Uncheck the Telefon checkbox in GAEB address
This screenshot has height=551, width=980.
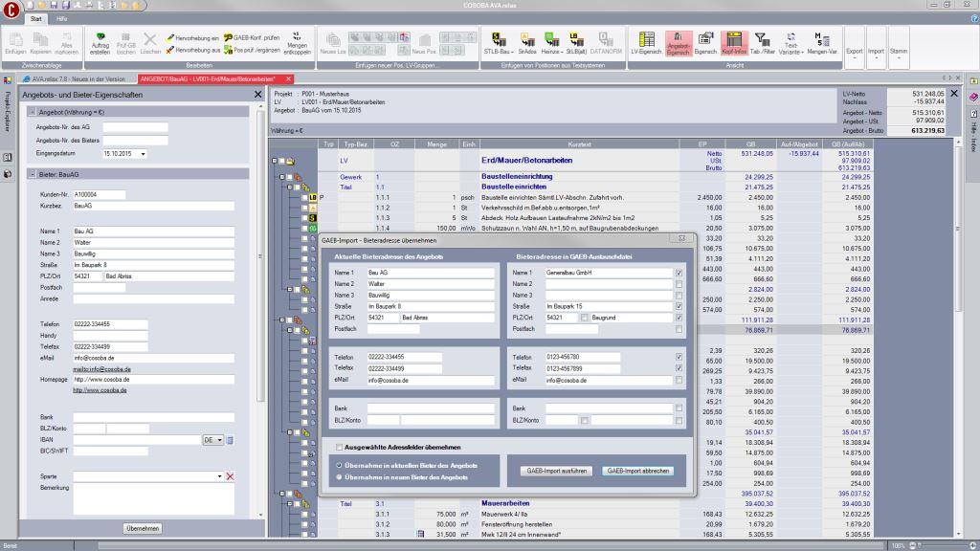point(679,357)
